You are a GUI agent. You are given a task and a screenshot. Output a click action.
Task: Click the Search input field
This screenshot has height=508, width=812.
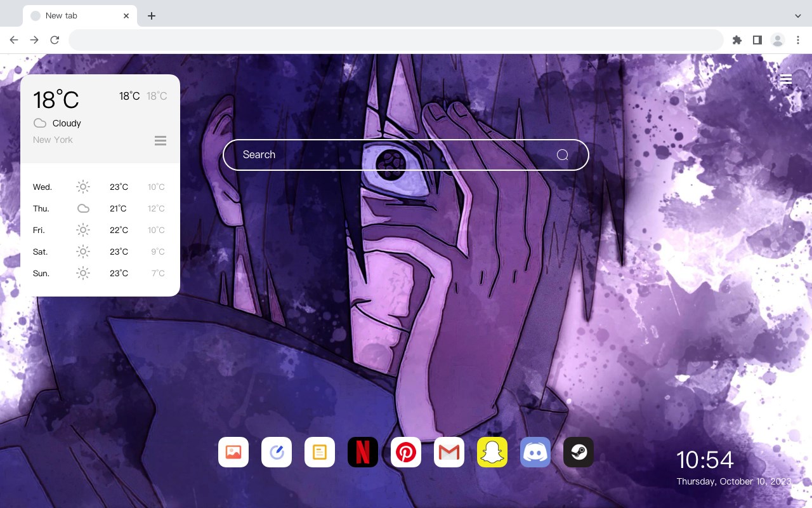pos(406,155)
